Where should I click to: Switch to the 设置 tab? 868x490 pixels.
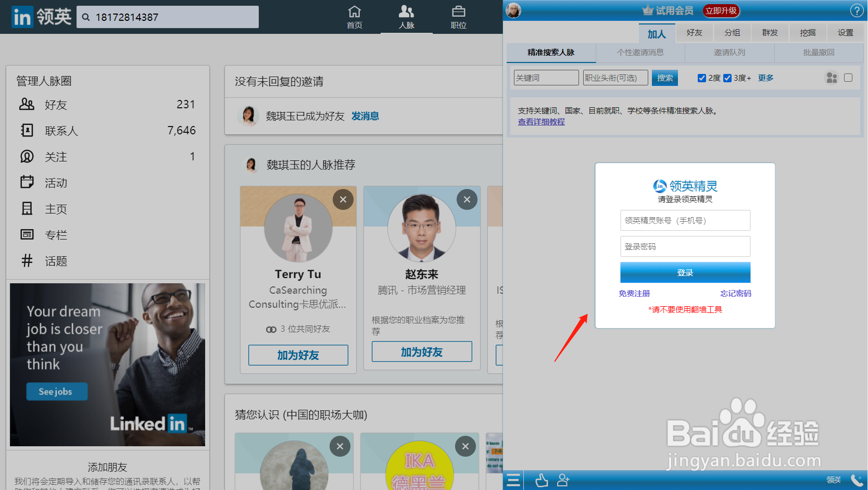pyautogui.click(x=846, y=33)
